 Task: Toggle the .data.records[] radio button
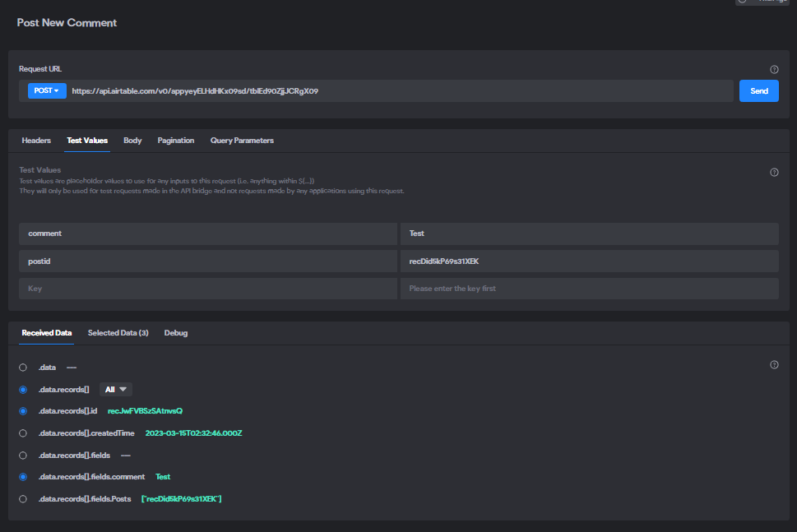coord(23,390)
